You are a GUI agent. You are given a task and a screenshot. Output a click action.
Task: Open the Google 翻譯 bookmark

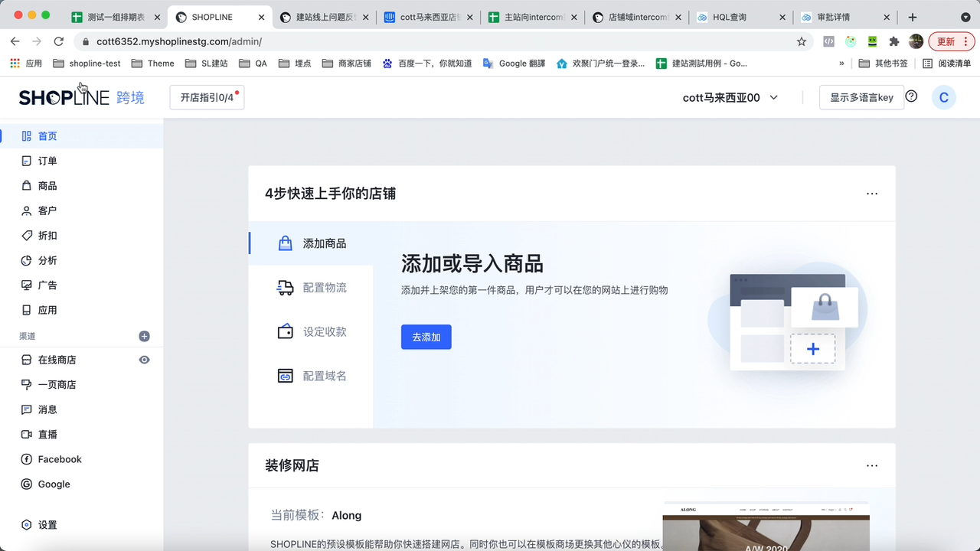point(514,64)
